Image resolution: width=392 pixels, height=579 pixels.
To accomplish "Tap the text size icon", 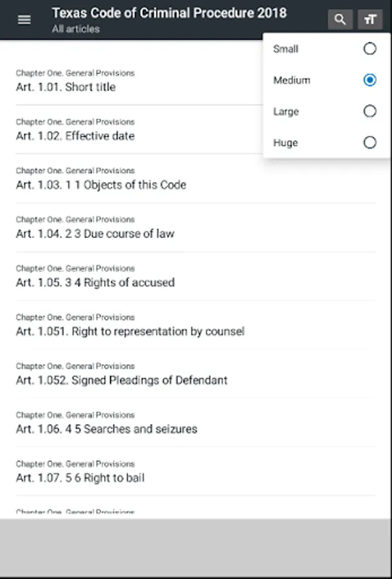I will point(370,20).
